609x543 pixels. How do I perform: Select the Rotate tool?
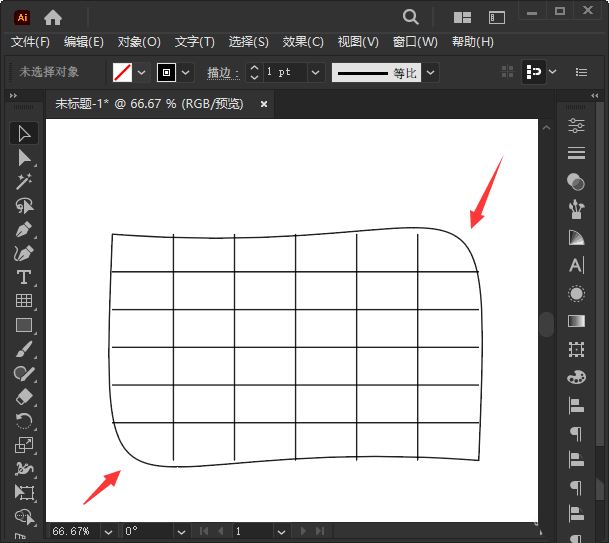24,421
